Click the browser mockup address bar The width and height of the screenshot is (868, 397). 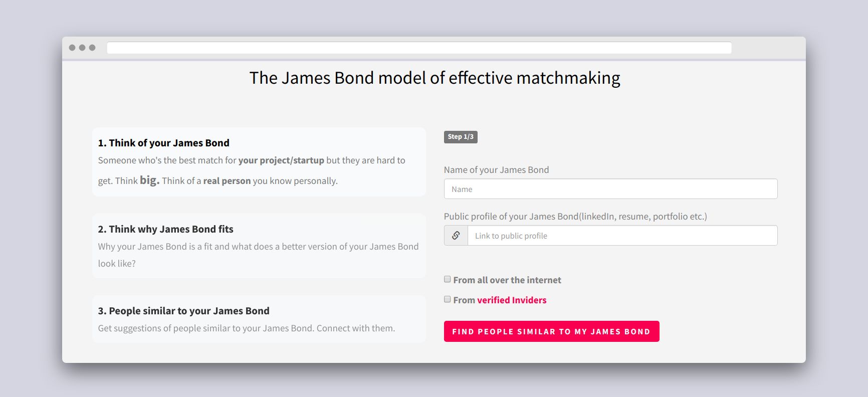coord(419,48)
